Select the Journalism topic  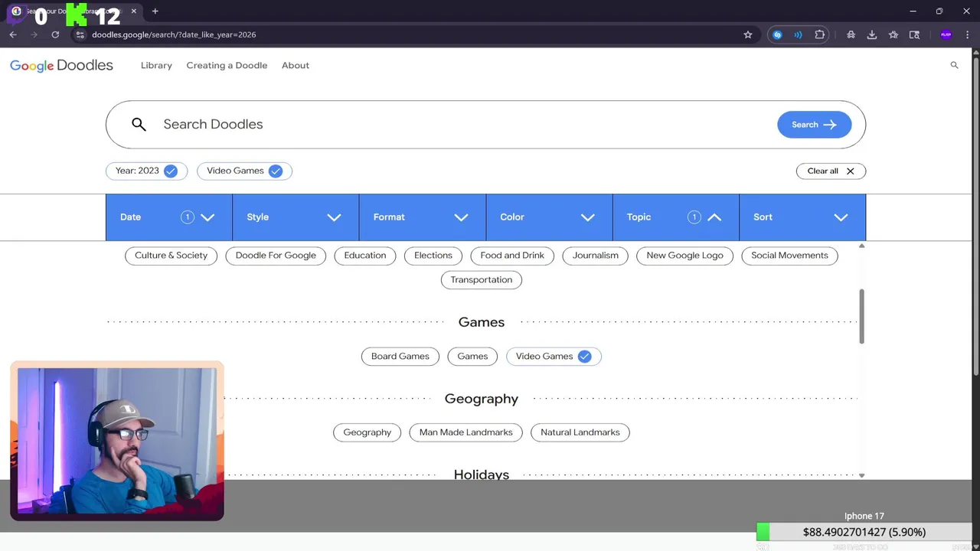tap(595, 256)
